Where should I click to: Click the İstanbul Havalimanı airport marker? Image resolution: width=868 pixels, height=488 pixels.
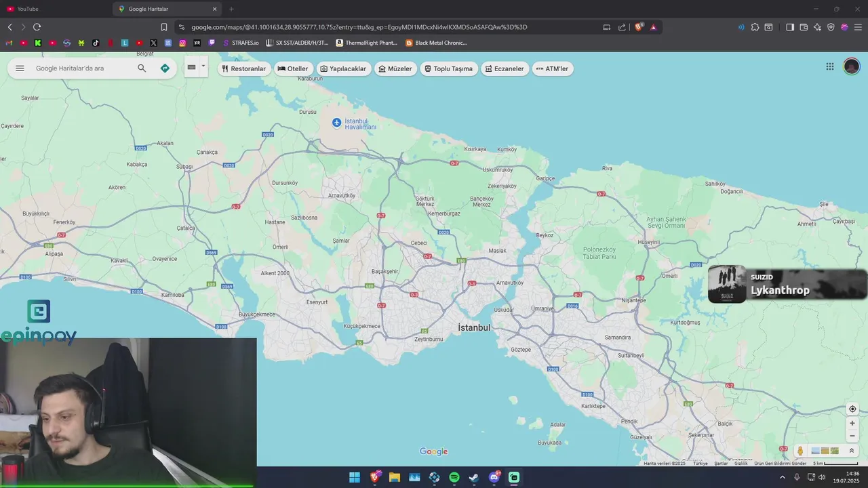pyautogui.click(x=336, y=123)
